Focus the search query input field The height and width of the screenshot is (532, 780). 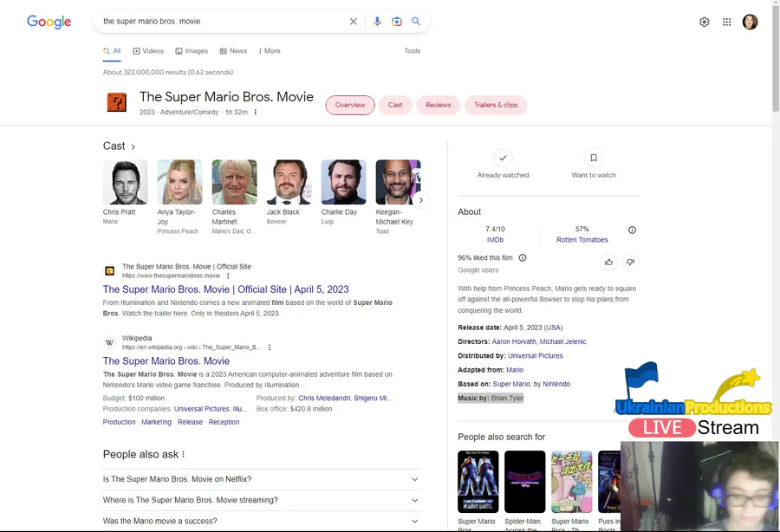pos(221,22)
